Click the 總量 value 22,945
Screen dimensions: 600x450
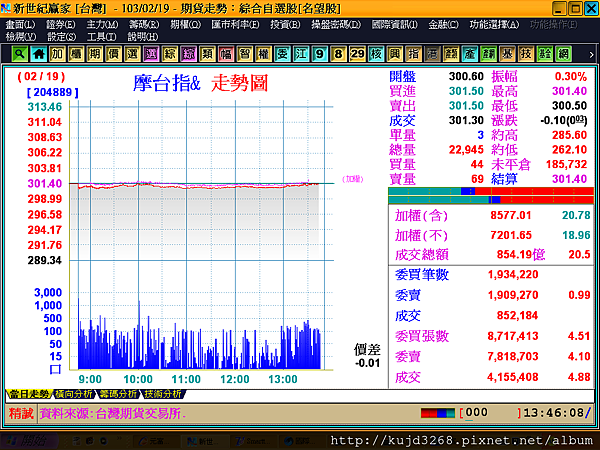pyautogui.click(x=466, y=150)
